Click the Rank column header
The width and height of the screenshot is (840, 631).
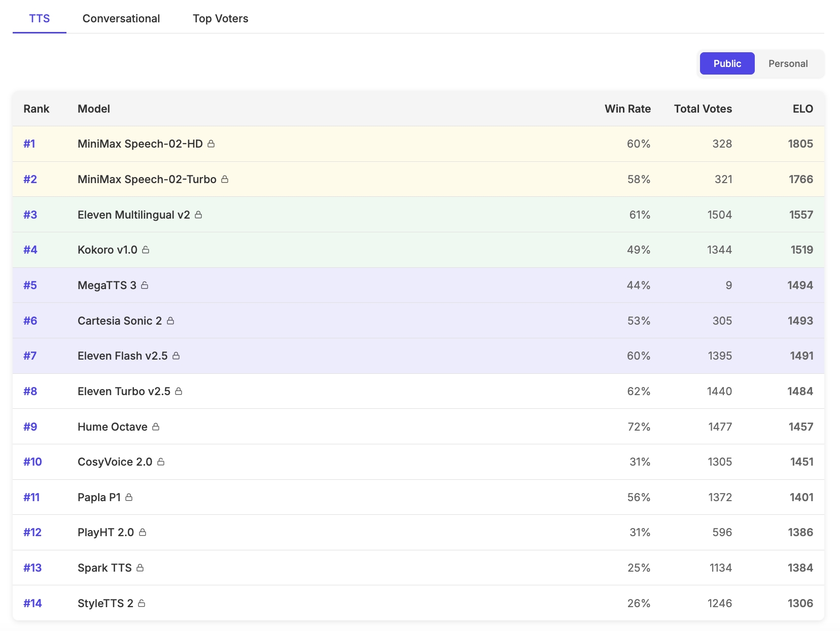[37, 109]
